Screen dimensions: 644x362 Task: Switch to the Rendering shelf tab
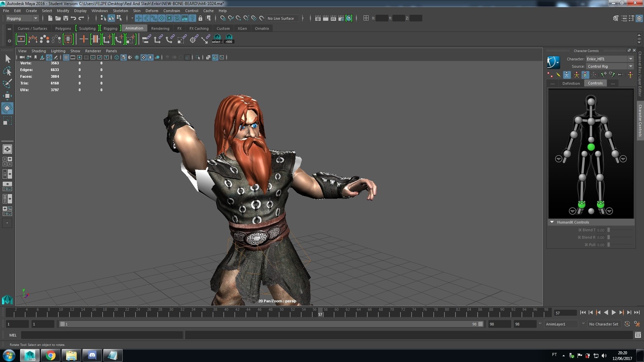pos(160,28)
